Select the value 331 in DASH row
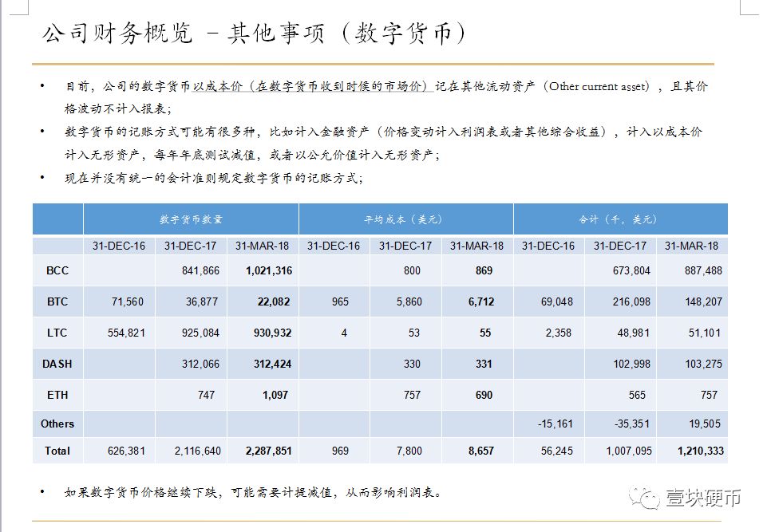Viewport: 767px width, 532px height. tap(484, 365)
